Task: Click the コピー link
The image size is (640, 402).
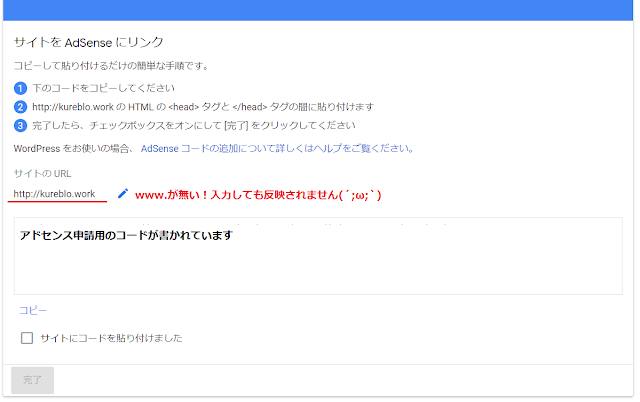Action: 33,311
